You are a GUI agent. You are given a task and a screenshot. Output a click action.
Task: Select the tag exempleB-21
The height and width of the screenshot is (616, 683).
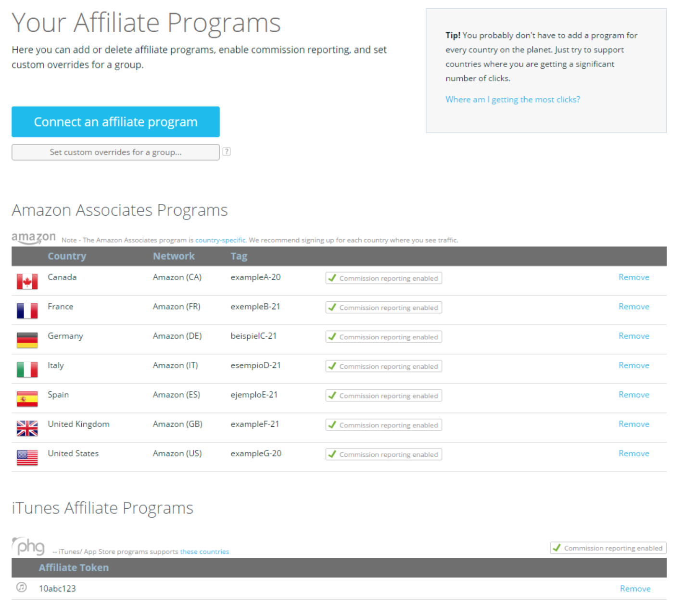pos(255,307)
